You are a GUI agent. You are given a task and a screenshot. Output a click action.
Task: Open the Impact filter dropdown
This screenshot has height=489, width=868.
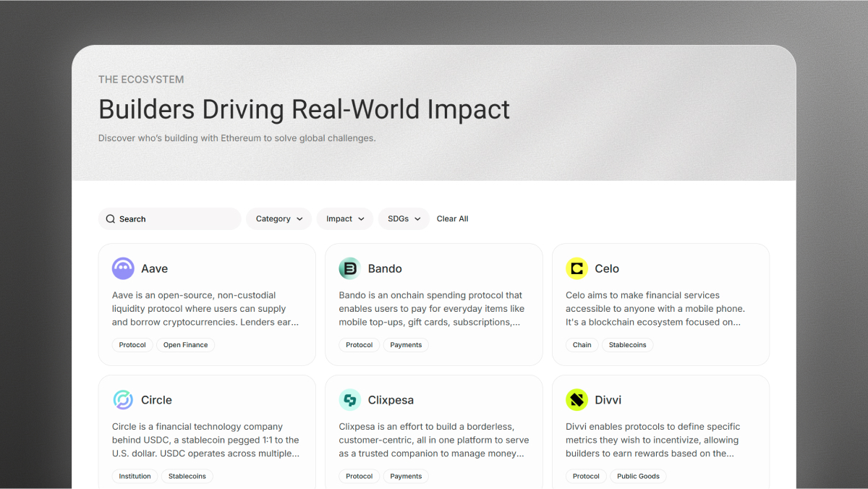point(345,218)
